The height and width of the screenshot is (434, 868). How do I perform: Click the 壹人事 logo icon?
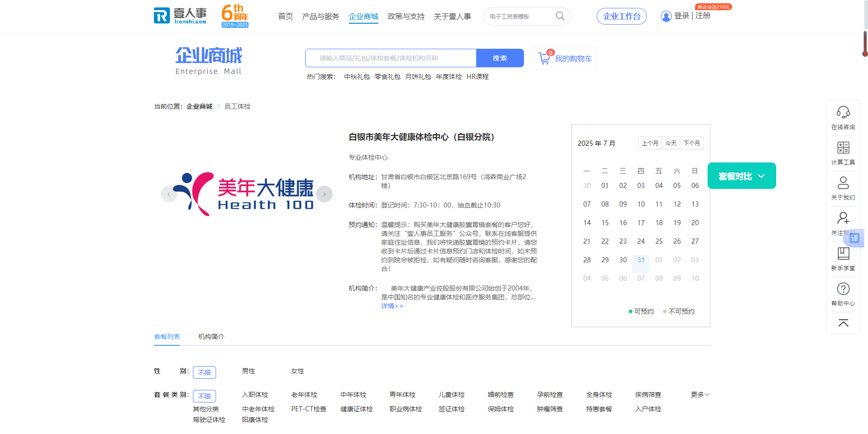180,16
